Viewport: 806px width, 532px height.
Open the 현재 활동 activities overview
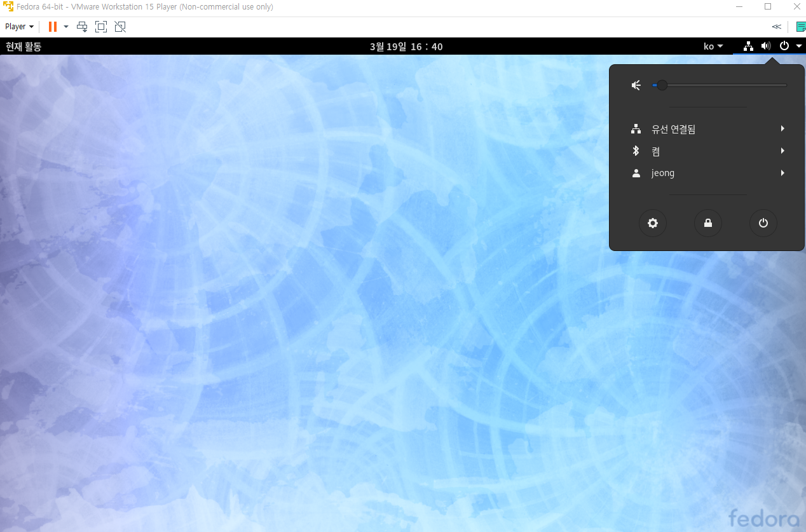pyautogui.click(x=24, y=46)
